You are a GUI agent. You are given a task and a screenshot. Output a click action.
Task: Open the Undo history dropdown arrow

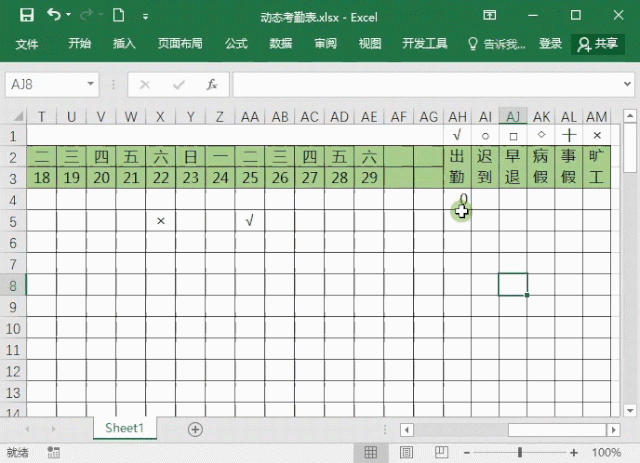coord(69,15)
